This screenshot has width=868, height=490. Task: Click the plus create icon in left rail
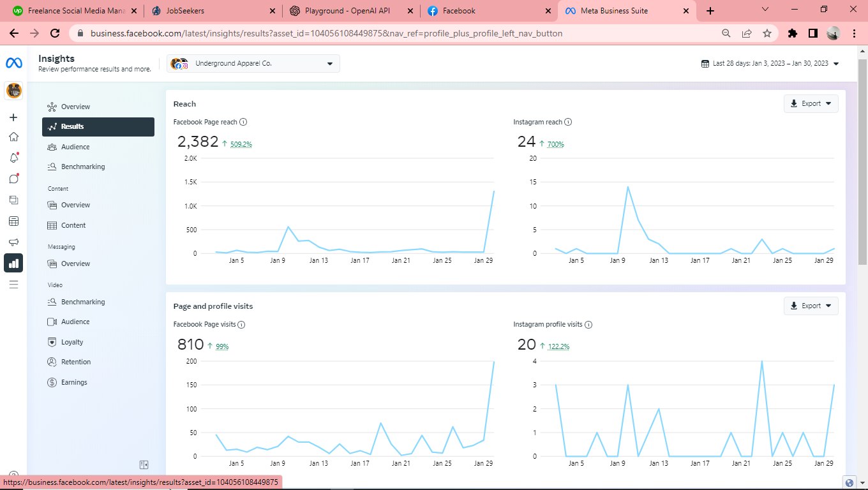tap(13, 117)
